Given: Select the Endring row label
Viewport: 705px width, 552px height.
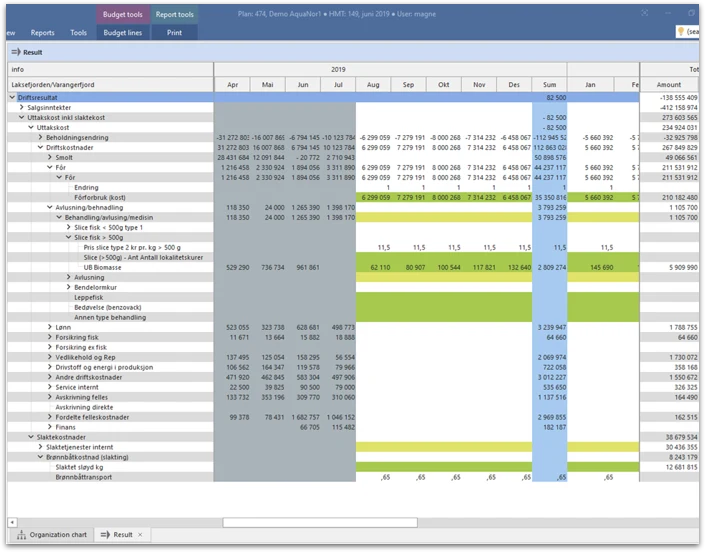Looking at the screenshot, I should pyautogui.click(x=86, y=187).
